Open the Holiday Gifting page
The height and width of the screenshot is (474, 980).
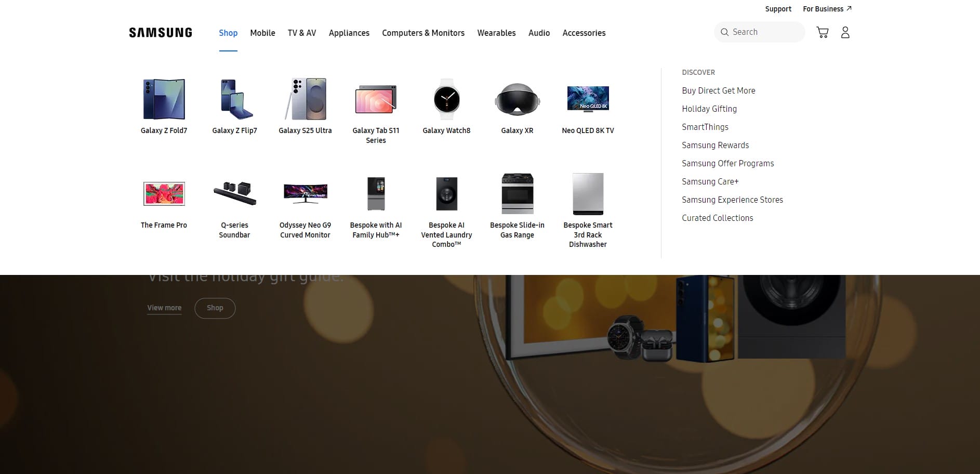tap(709, 109)
